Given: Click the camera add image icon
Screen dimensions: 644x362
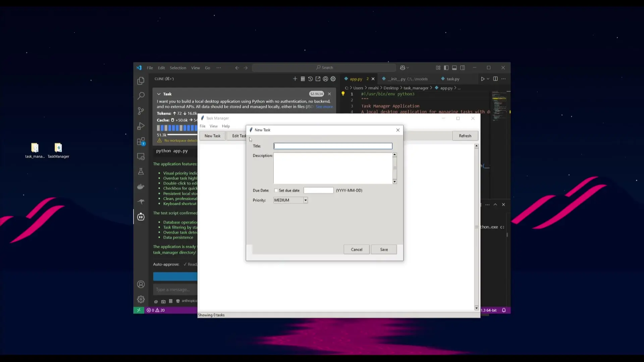Looking at the screenshot, I should [163, 301].
